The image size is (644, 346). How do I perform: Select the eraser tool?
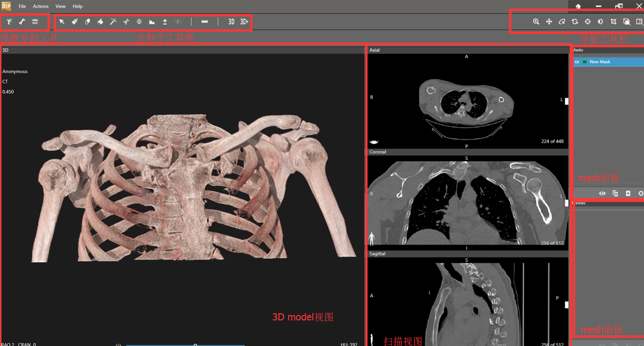click(87, 22)
